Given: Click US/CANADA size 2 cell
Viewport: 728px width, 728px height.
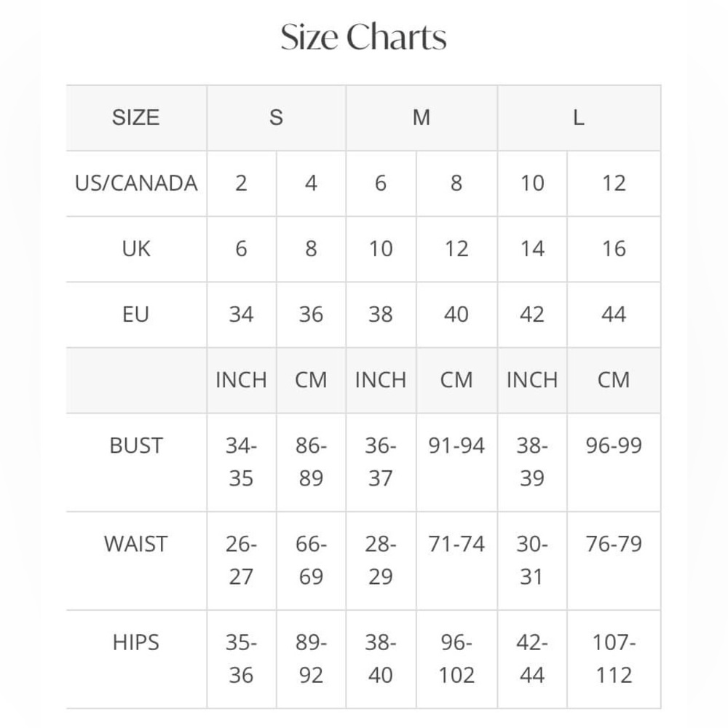Looking at the screenshot, I should click(242, 183).
